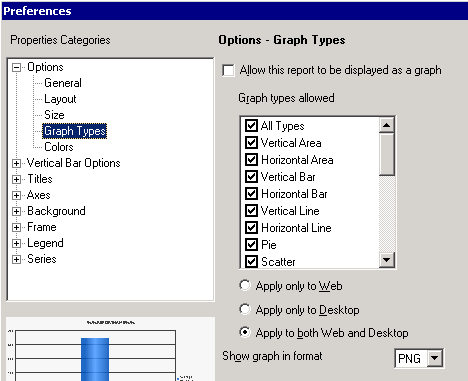468x381 pixels.
Task: Click the bar chart preview thumbnail
Action: [x=110, y=349]
